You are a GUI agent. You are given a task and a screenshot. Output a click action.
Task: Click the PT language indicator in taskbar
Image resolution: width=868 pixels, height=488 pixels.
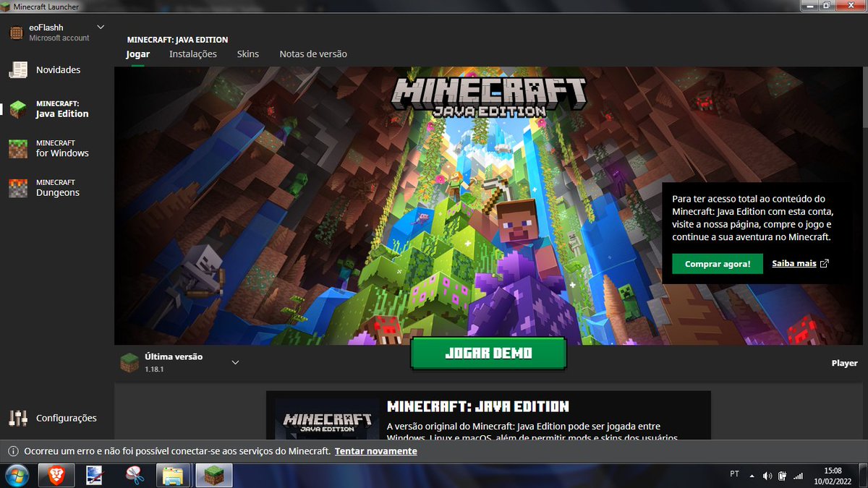click(735, 474)
